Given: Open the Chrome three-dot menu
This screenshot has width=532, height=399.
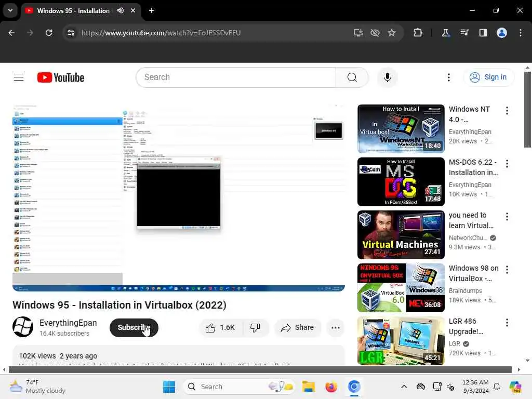Looking at the screenshot, I should (x=521, y=33).
